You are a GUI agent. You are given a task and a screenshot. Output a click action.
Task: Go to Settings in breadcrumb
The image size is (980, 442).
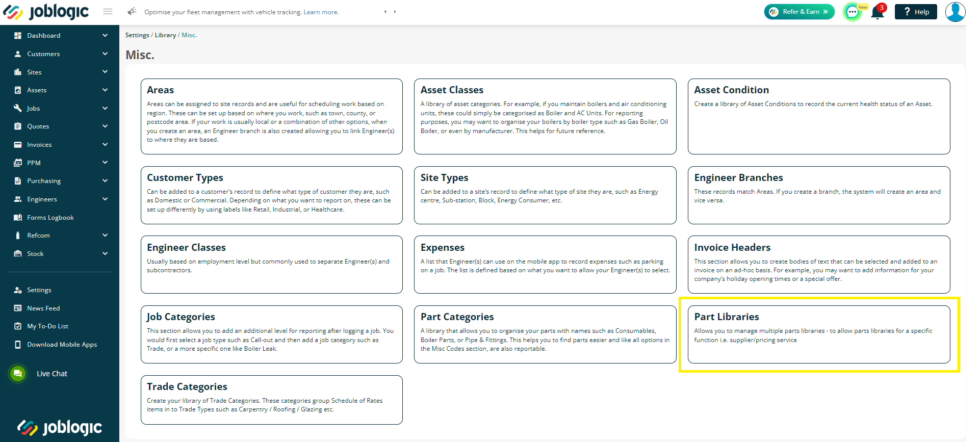point(137,35)
